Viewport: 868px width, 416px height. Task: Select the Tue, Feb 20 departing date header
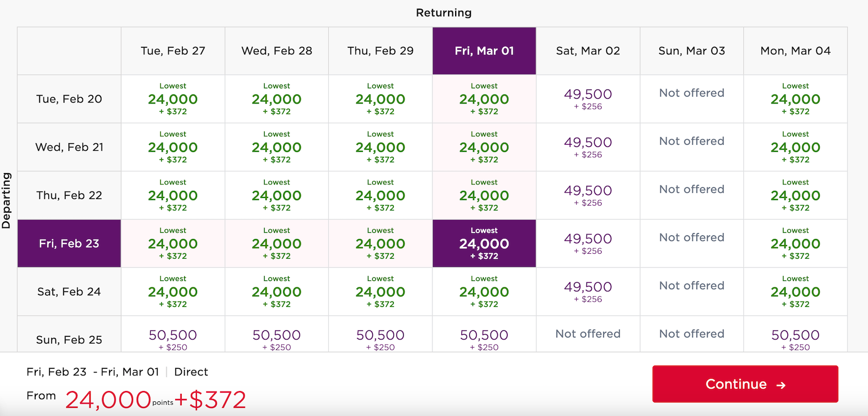68,99
